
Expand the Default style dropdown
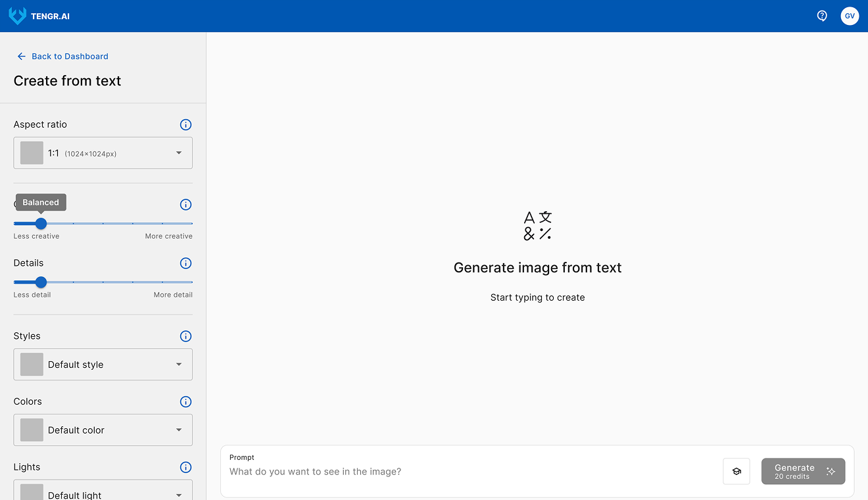pos(103,364)
